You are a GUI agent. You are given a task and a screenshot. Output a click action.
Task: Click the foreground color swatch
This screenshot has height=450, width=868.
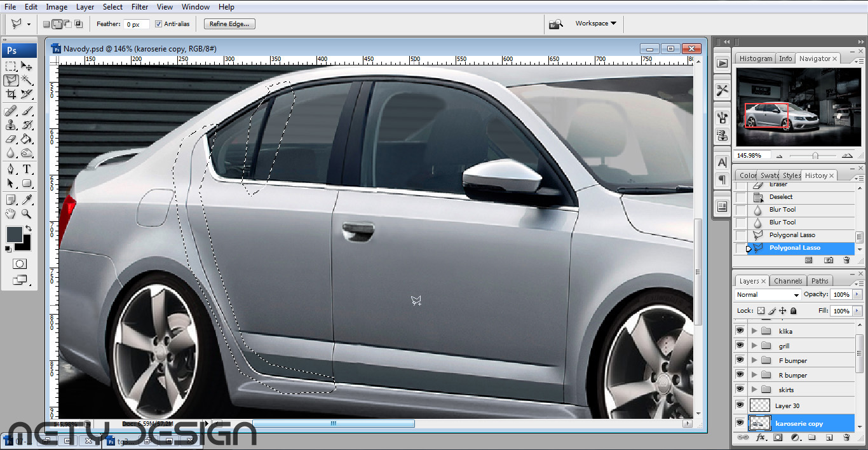coord(13,234)
